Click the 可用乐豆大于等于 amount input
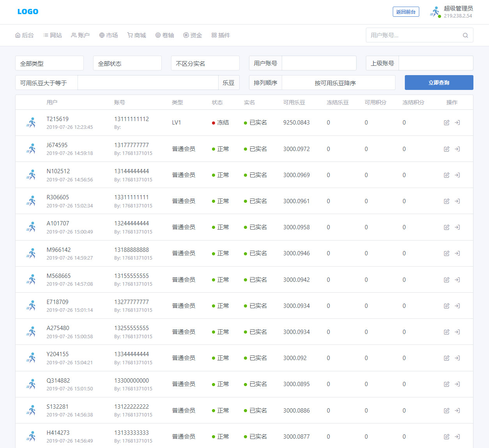This screenshot has width=489, height=448. [148, 83]
